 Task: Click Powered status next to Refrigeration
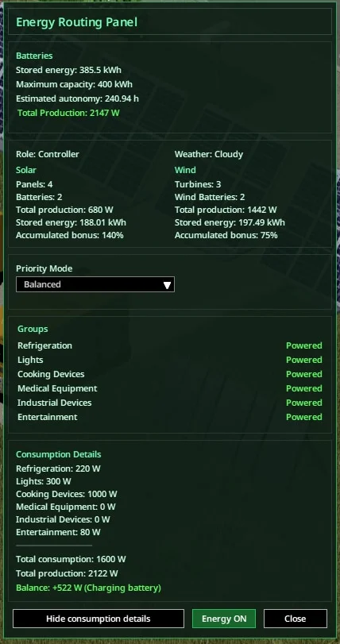point(304,345)
